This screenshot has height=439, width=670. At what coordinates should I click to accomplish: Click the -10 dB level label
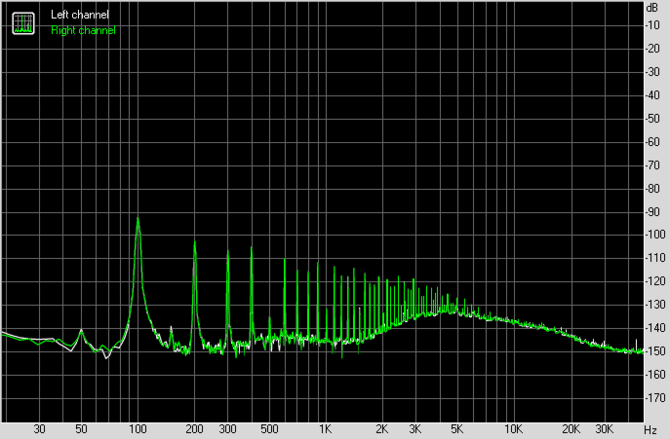653,25
